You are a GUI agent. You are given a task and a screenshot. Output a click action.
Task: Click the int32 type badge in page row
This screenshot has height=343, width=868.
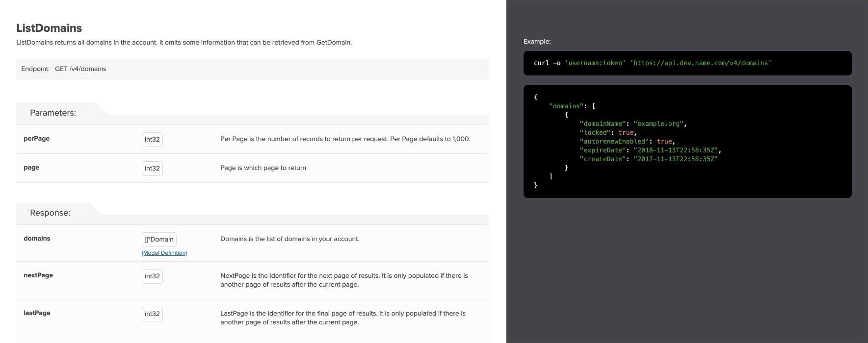152,168
